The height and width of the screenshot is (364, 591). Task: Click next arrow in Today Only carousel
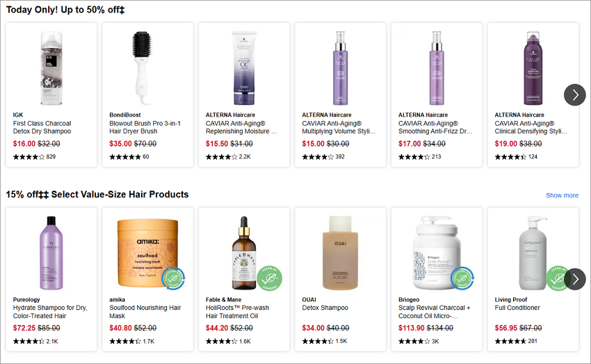pos(575,95)
